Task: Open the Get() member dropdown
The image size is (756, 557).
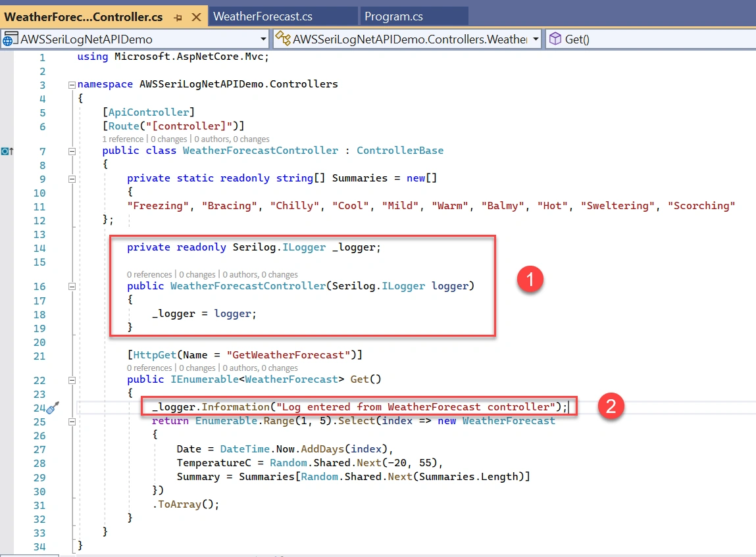Action: pos(651,39)
